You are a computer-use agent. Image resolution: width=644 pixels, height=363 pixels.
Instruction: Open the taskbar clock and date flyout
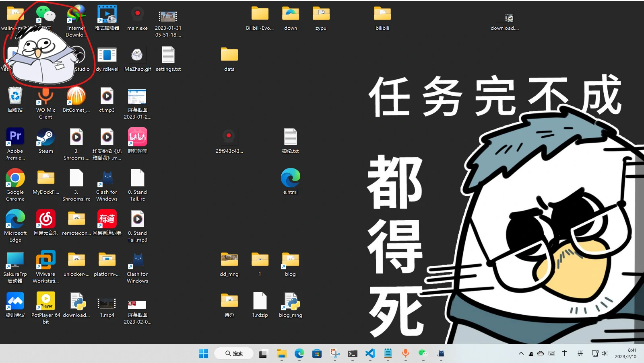[x=625, y=353]
